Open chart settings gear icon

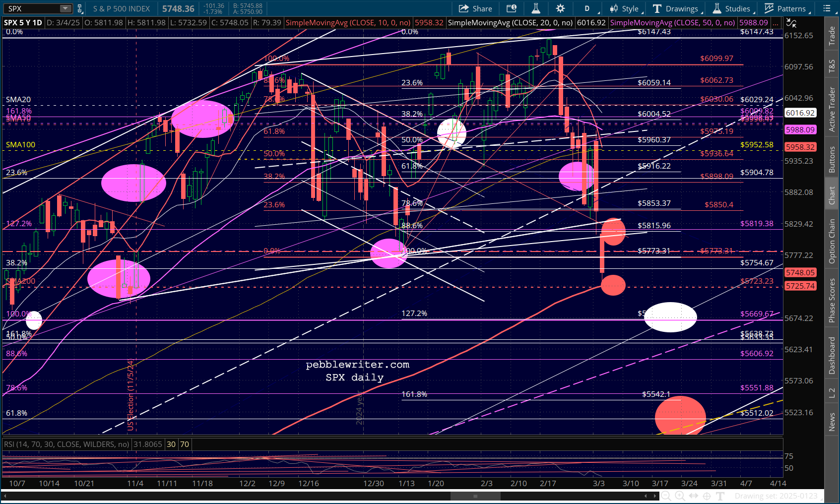560,8
